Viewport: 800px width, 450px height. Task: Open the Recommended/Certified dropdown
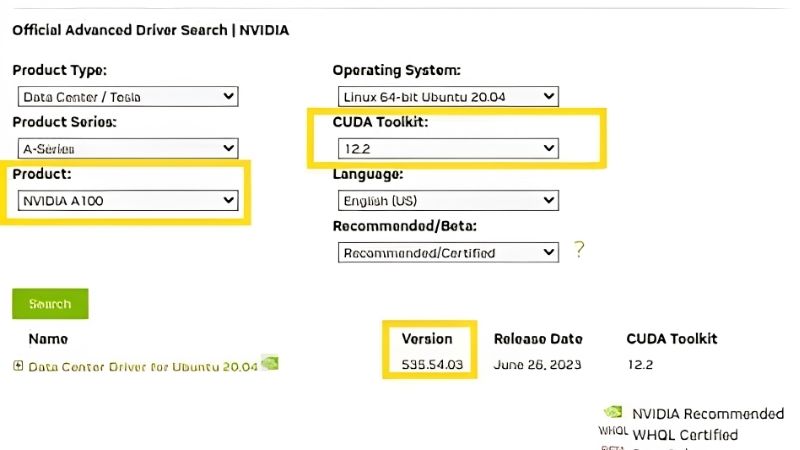click(x=448, y=253)
